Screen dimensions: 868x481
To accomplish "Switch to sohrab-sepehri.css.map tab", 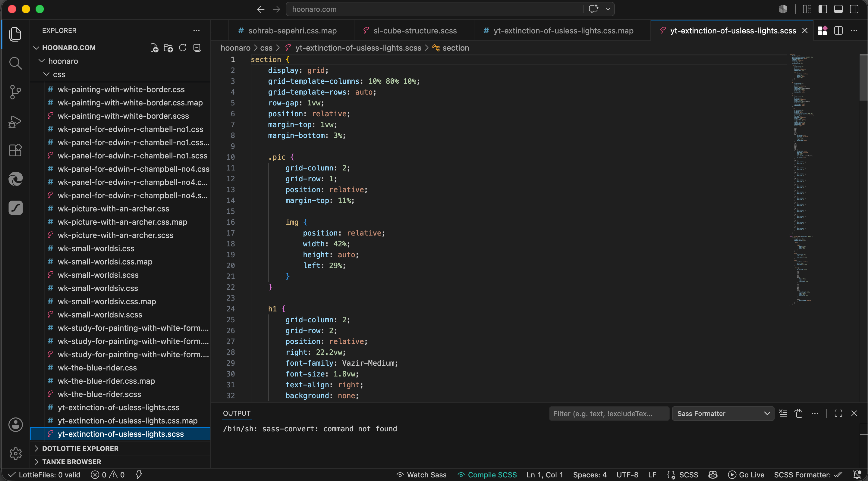I will (292, 31).
